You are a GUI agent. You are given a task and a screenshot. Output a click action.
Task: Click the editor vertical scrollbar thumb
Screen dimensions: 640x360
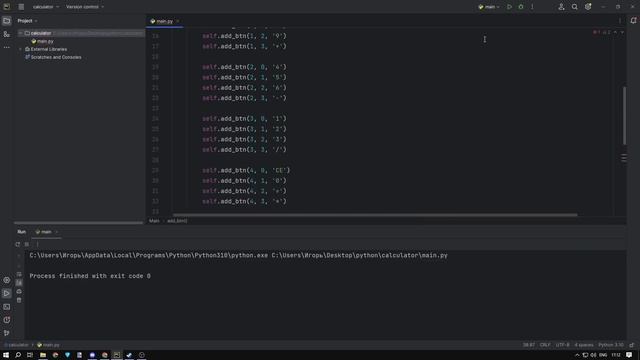point(624,116)
